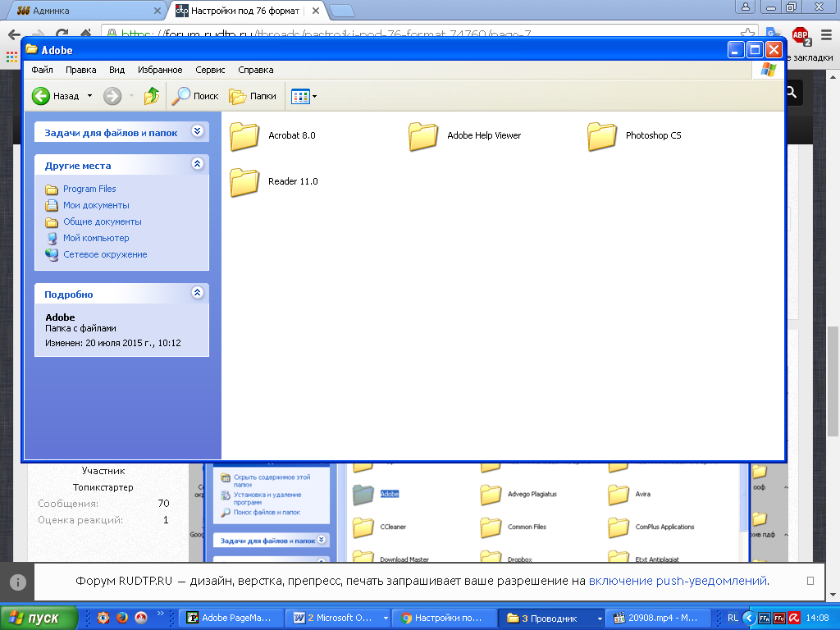This screenshot has height=630, width=840.
Task: Toggle the Папки folders pane
Action: (x=253, y=96)
